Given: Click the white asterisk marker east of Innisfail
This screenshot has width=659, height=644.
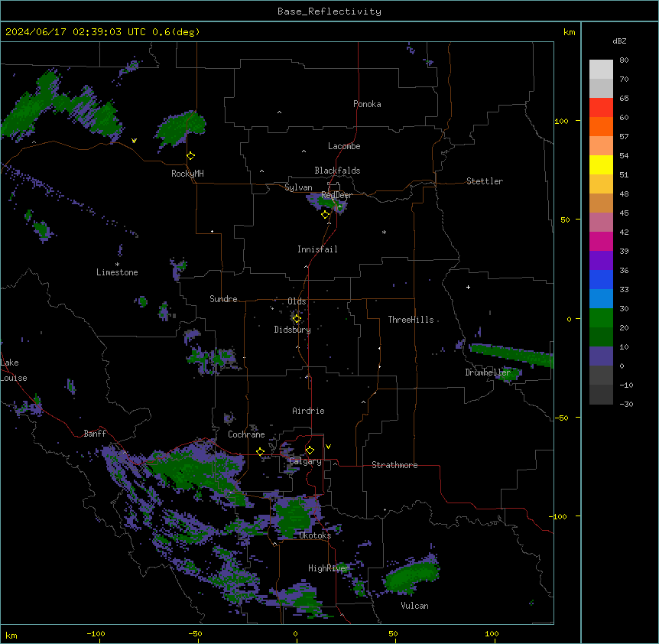Looking at the screenshot, I should coord(384,232).
